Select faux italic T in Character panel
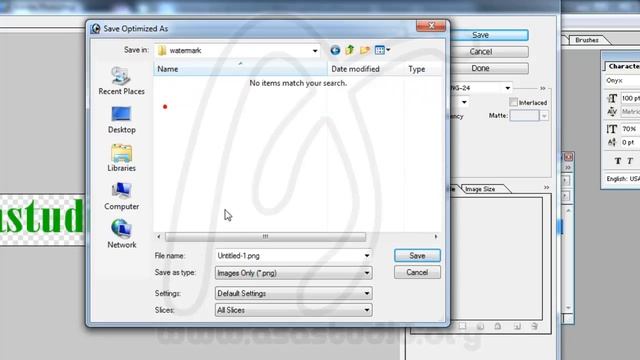The height and width of the screenshot is (360, 640). pos(630,161)
